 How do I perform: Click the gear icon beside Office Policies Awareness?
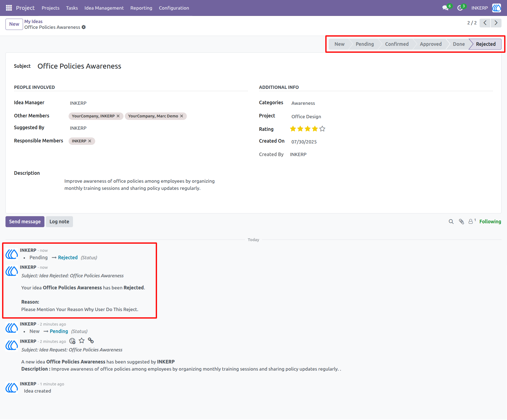click(x=84, y=27)
